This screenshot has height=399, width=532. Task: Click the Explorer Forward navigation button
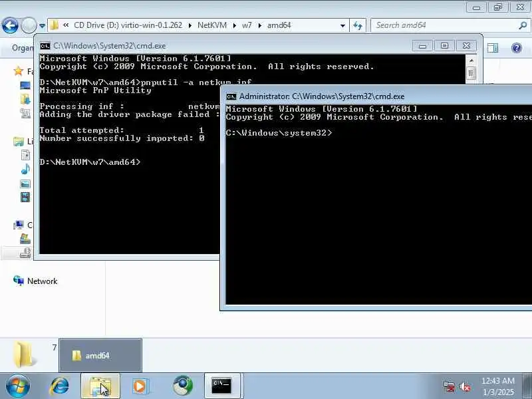click(x=29, y=25)
